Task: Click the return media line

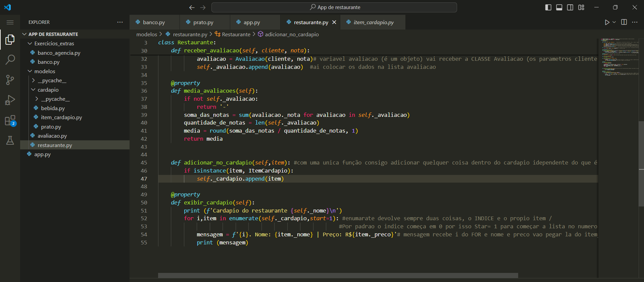Action: tap(203, 139)
